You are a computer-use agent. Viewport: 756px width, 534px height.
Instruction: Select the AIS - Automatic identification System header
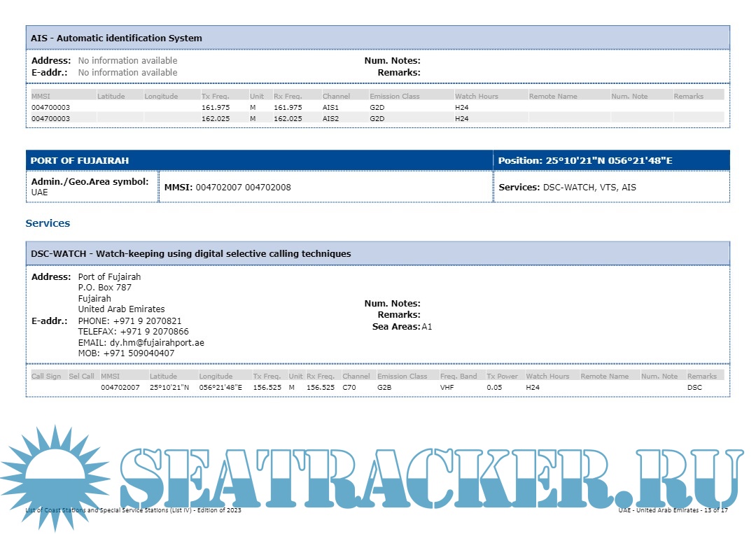(x=116, y=38)
